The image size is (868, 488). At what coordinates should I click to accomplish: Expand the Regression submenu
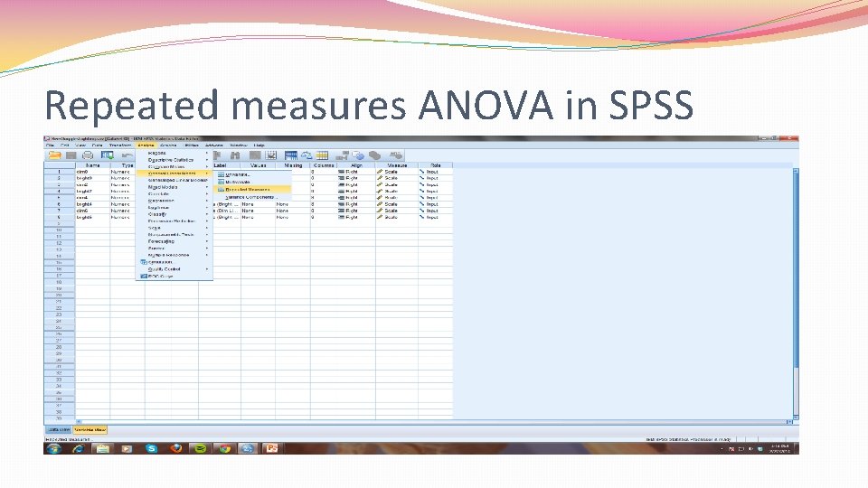[x=174, y=201]
